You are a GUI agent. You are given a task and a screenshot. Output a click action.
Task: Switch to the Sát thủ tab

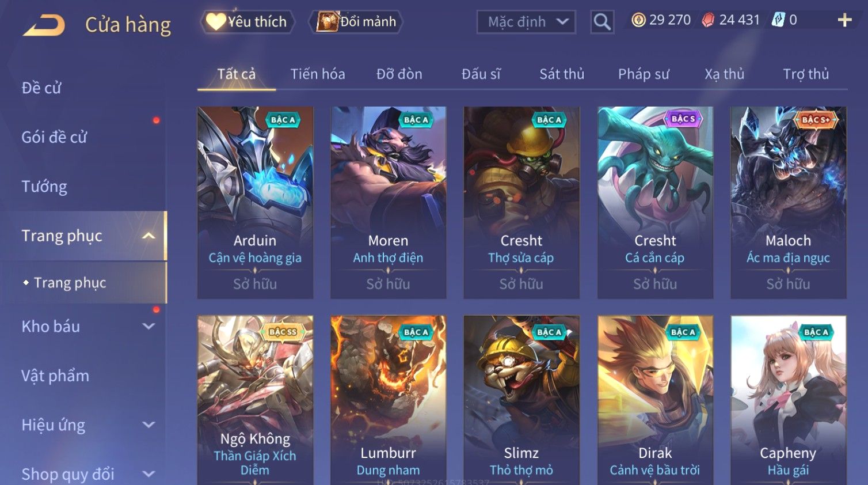click(562, 74)
